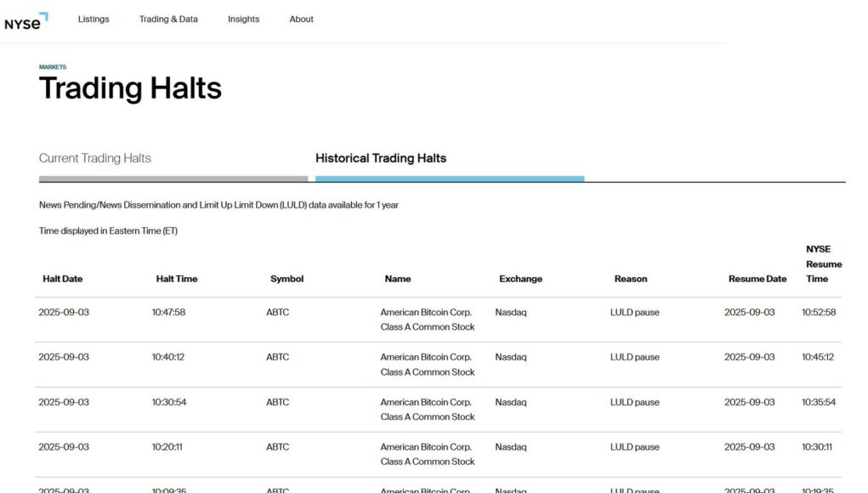Screen dimensions: 868x493
Task: Click Nasdaq exchange in 10:20:11 halt row
Action: point(511,447)
